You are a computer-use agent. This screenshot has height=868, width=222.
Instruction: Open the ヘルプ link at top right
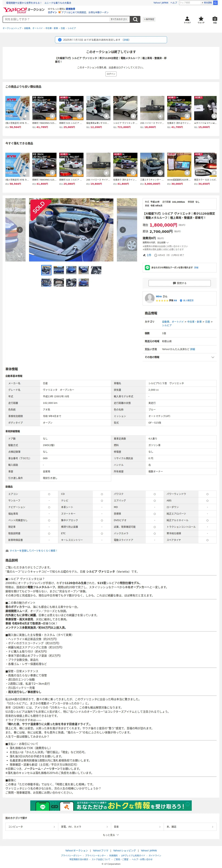point(173,3)
